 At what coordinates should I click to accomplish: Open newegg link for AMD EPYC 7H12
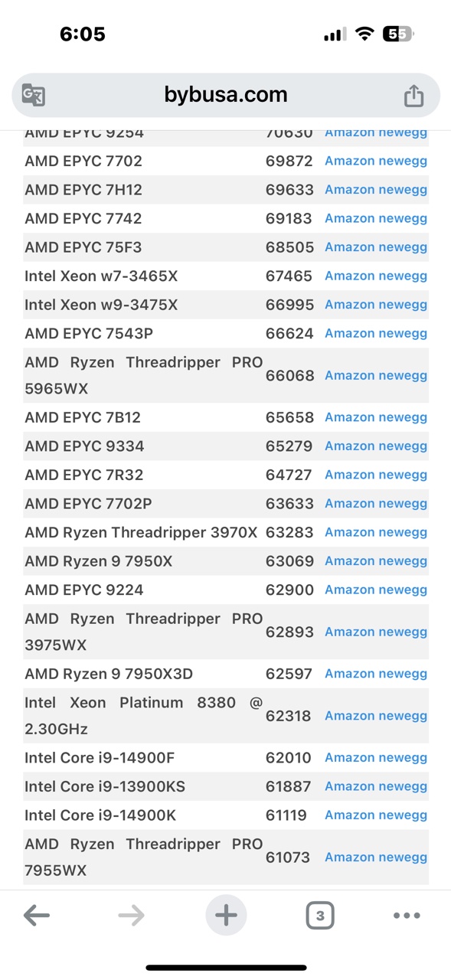coord(403,190)
